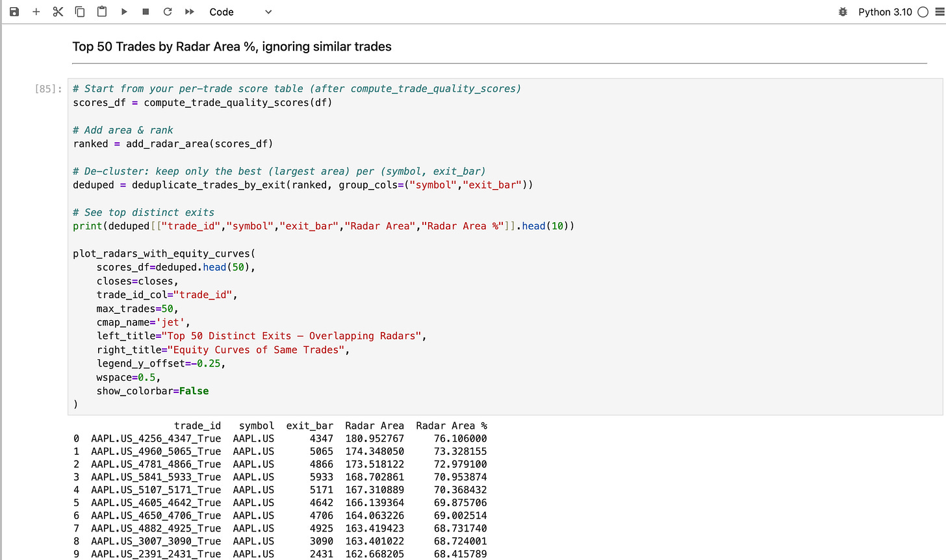The height and width of the screenshot is (560, 946).
Task: Click output row AAPL.US_5107_5171_True
Action: [280, 490]
